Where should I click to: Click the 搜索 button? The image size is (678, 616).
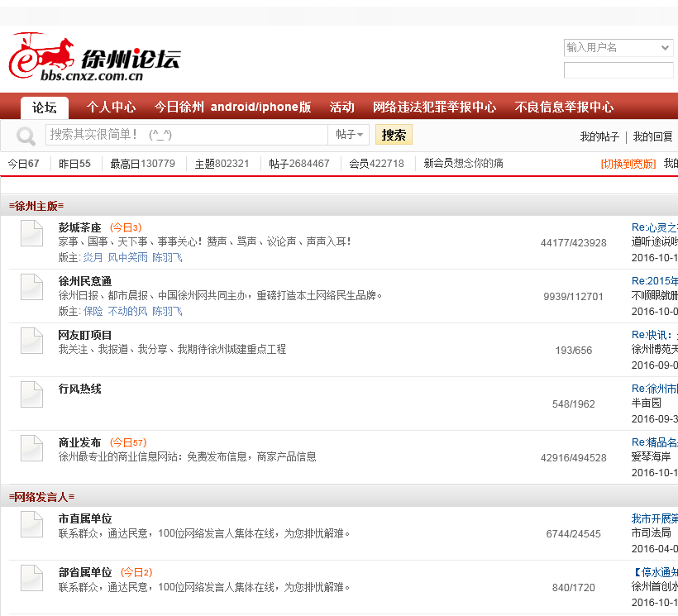pos(394,135)
